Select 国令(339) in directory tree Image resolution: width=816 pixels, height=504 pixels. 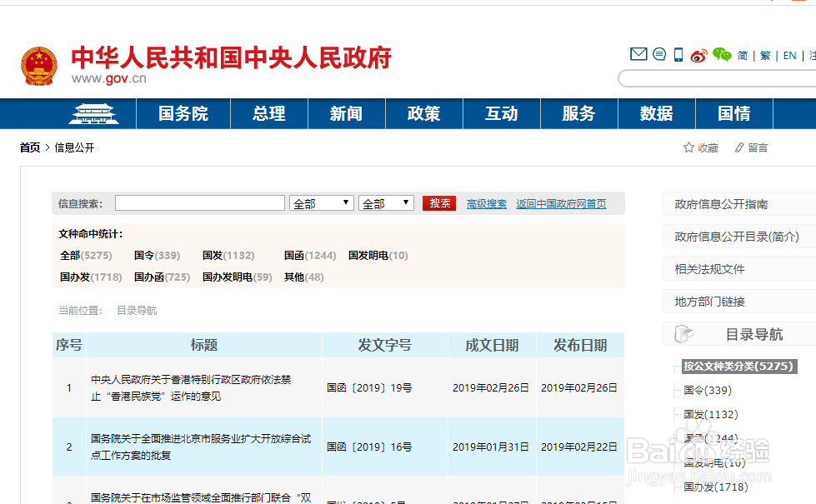pyautogui.click(x=708, y=390)
